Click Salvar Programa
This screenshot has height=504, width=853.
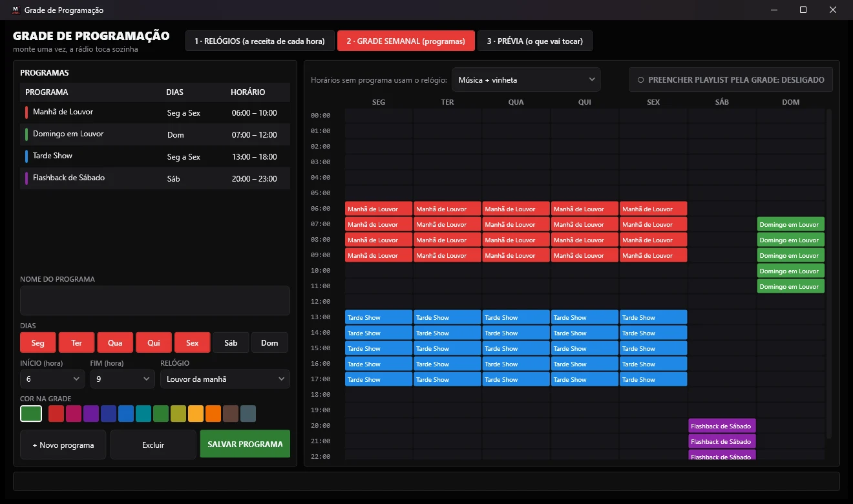(245, 444)
